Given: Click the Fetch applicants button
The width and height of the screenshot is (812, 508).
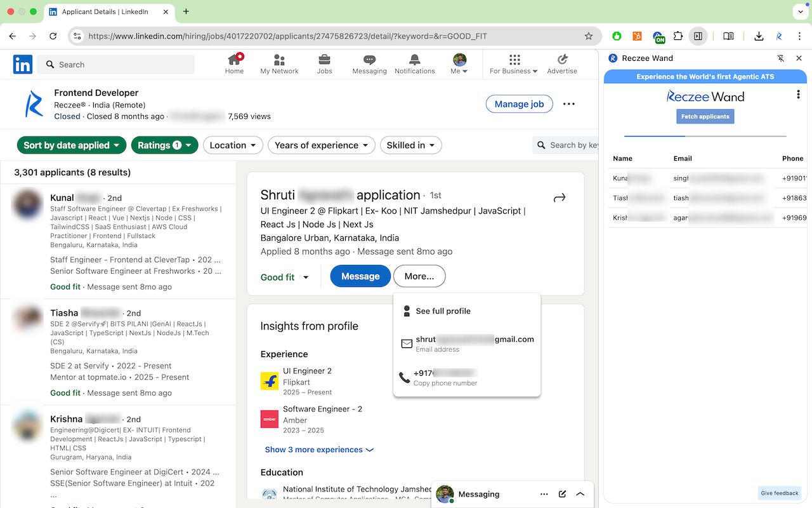Looking at the screenshot, I should pyautogui.click(x=705, y=117).
